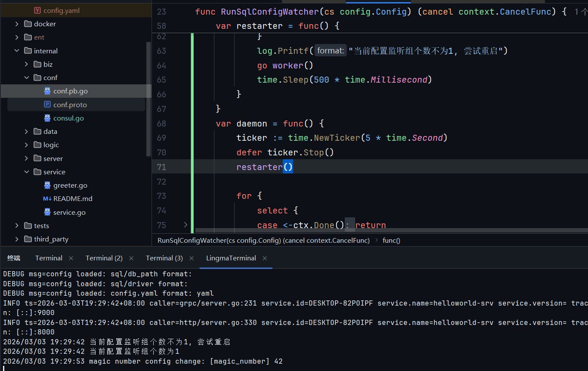Click the conf.proto file icon
This screenshot has height=371, width=588.
47,105
